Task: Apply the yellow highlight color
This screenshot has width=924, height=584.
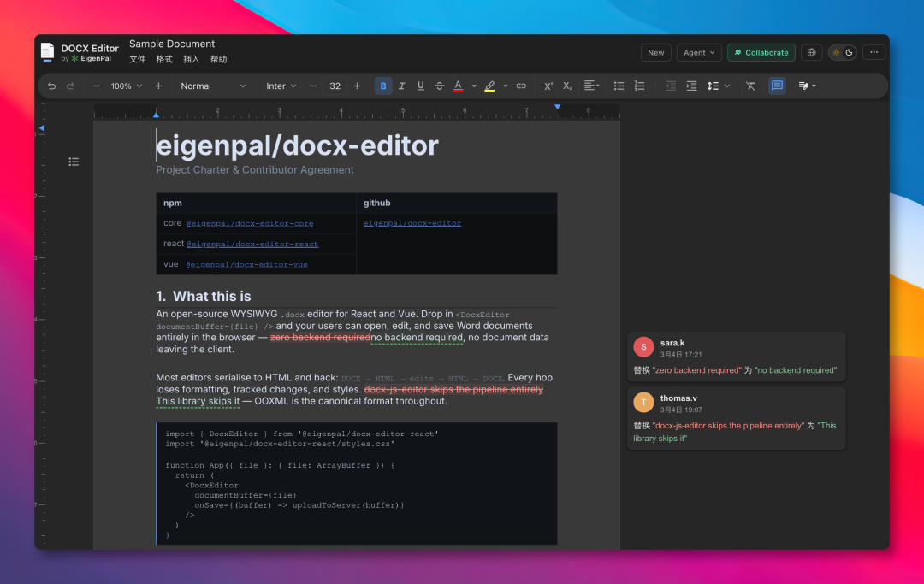Action: point(489,86)
